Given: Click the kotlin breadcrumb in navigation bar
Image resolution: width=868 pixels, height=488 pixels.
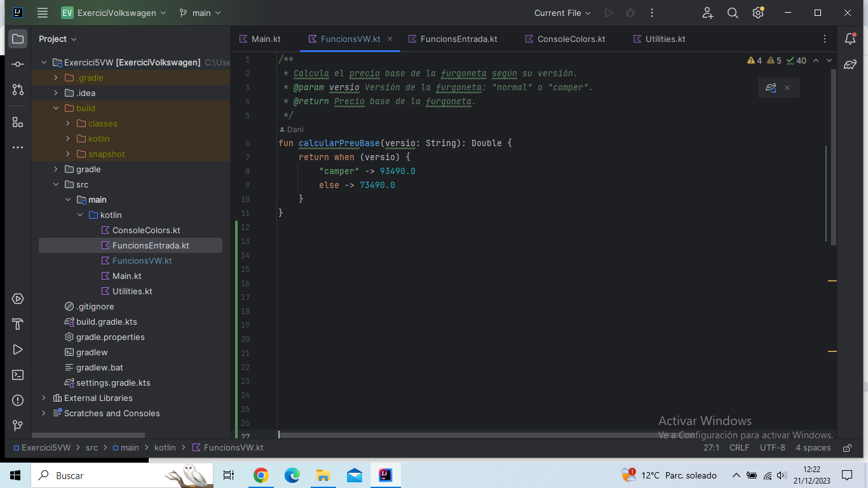Looking at the screenshot, I should tap(165, 447).
